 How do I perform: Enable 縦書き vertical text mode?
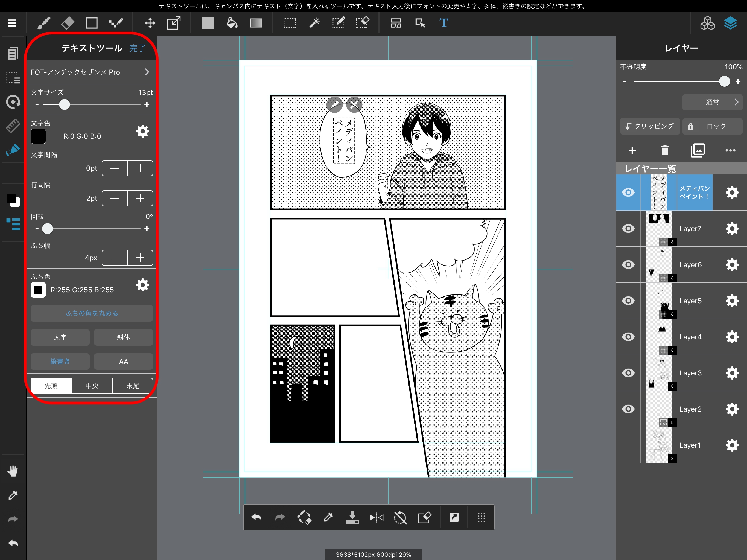(x=60, y=361)
